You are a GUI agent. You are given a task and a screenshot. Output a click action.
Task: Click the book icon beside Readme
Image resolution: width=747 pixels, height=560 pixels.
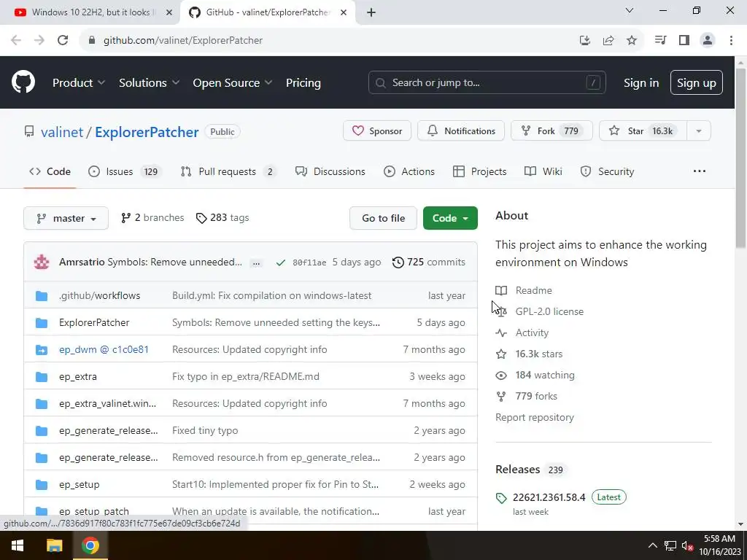point(501,290)
